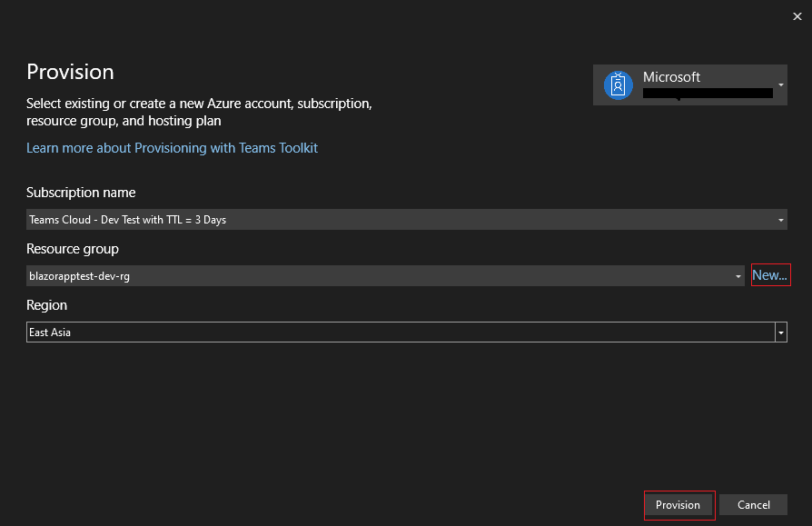Create a new resource group via New...
Image resolution: width=812 pixels, height=526 pixels.
coord(770,275)
